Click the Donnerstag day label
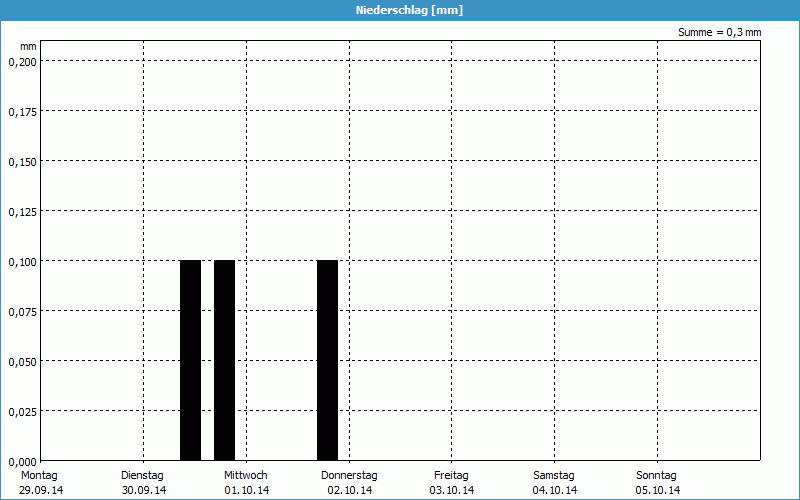This screenshot has width=800, height=500. pos(349,476)
